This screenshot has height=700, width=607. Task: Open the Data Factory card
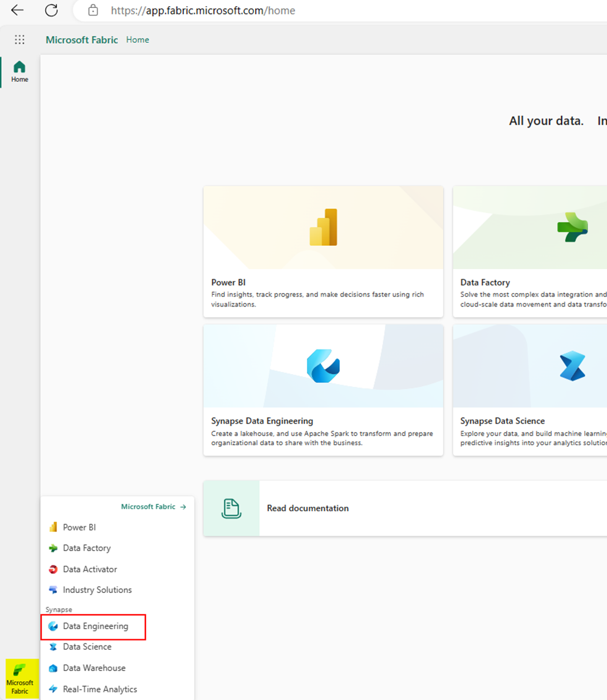[530, 251]
